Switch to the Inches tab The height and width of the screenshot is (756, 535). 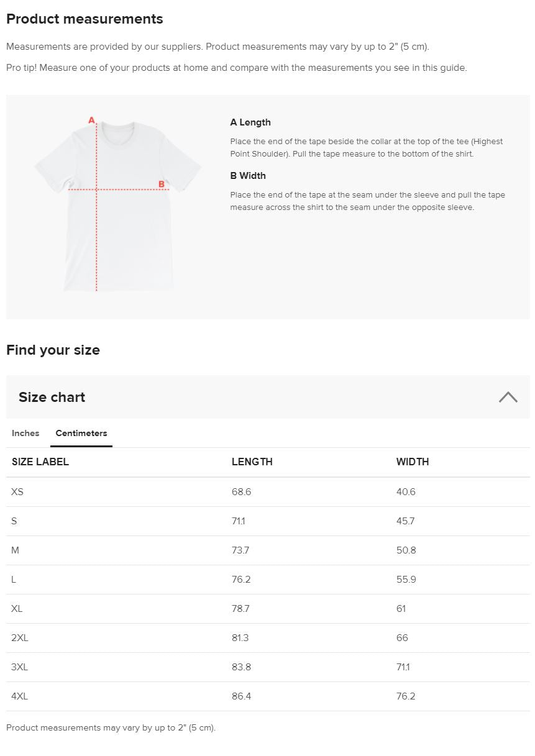tap(25, 433)
